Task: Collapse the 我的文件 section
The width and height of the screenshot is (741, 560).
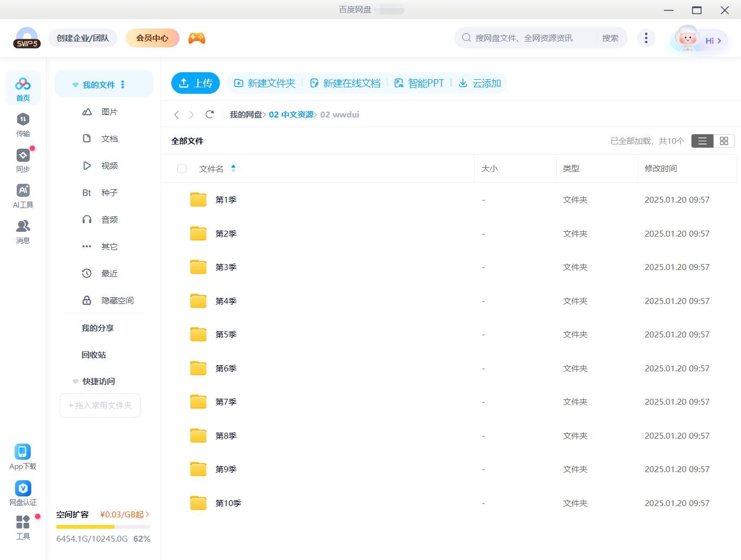Action: tap(75, 84)
